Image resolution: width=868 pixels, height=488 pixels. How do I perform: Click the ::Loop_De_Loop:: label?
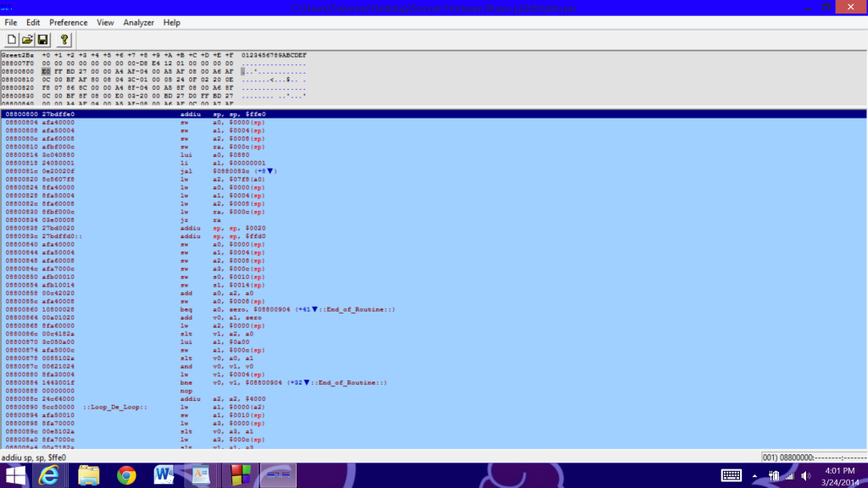(x=115, y=407)
